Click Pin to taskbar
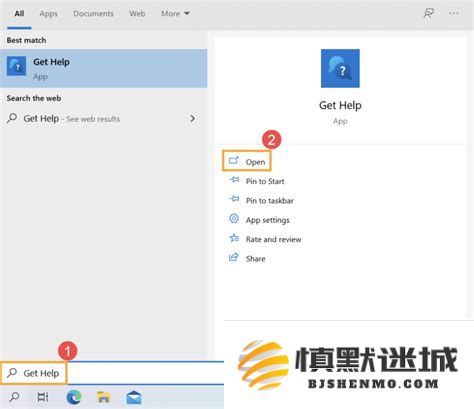 click(x=270, y=200)
